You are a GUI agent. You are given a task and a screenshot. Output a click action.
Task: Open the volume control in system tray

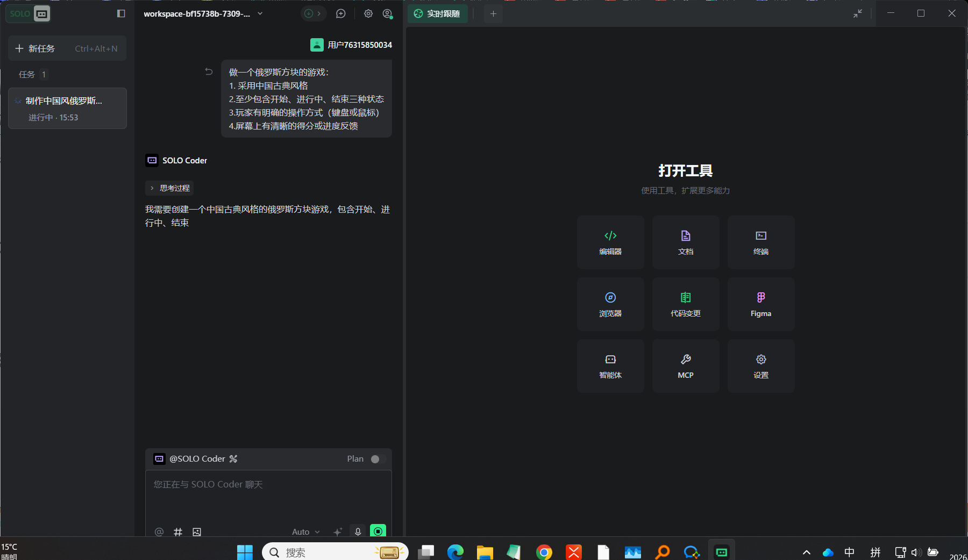coord(916,552)
